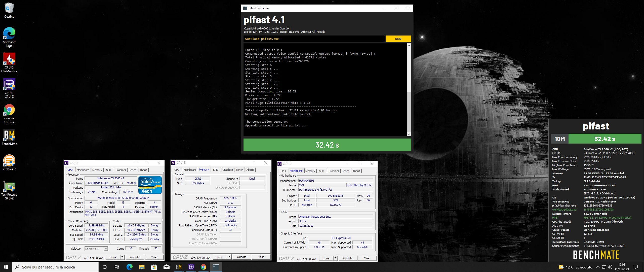Switch to Graphics tab in Memory CPU-Z window
This screenshot has width=644, height=272.
tap(227, 170)
